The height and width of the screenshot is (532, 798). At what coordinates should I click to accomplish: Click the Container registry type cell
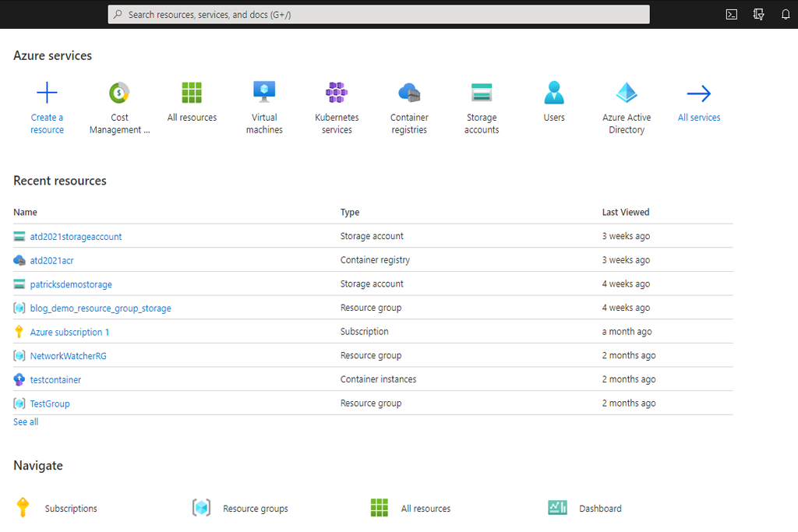(375, 260)
